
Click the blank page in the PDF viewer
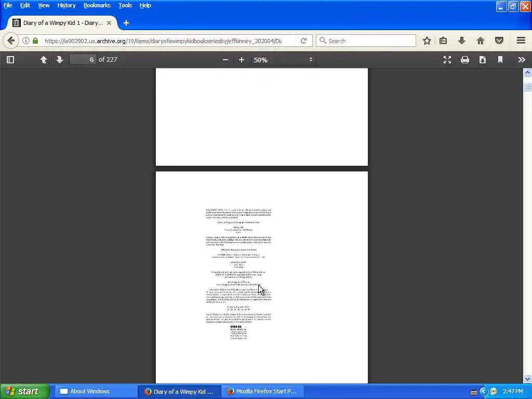(262, 117)
